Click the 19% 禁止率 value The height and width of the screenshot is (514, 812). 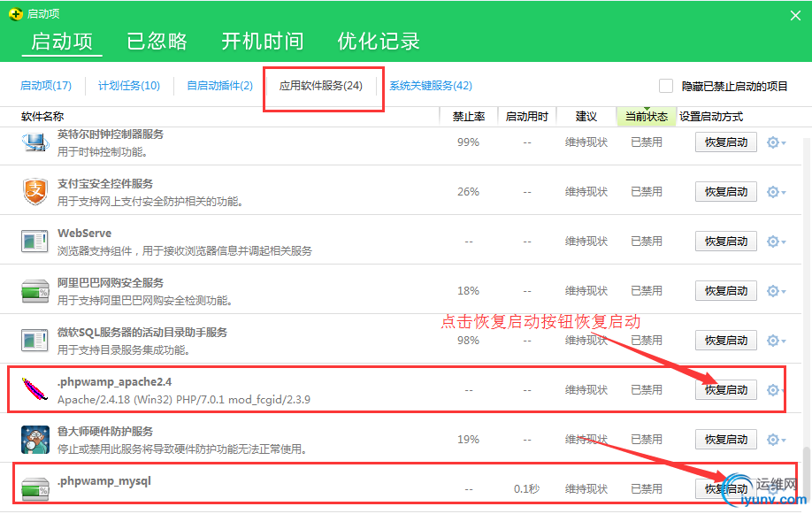pos(468,440)
